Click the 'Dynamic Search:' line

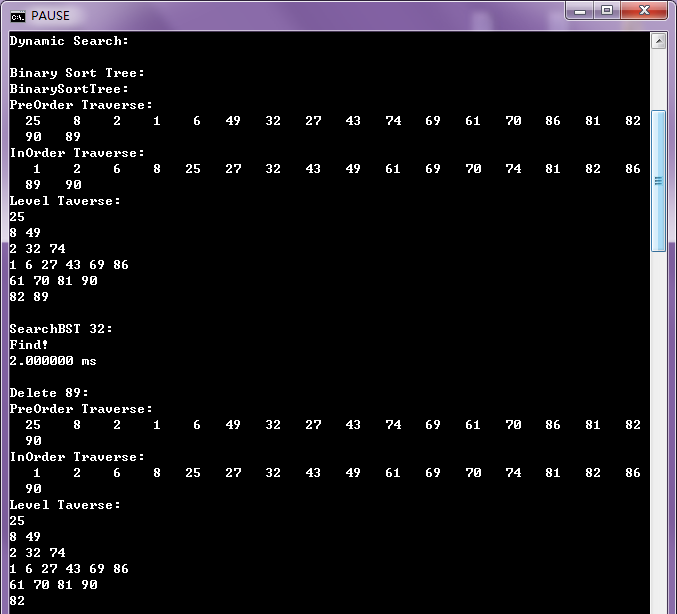coord(69,41)
